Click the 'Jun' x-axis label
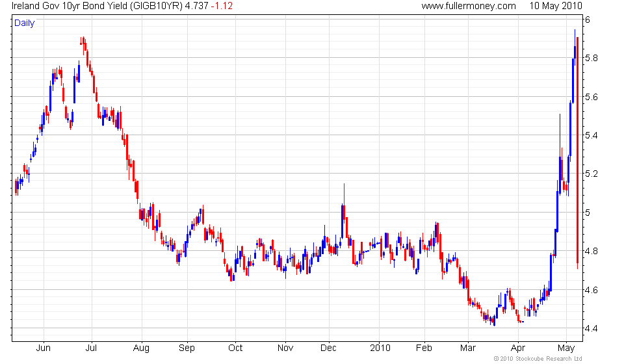Screen dimensions: 637x364 [x=43, y=348]
